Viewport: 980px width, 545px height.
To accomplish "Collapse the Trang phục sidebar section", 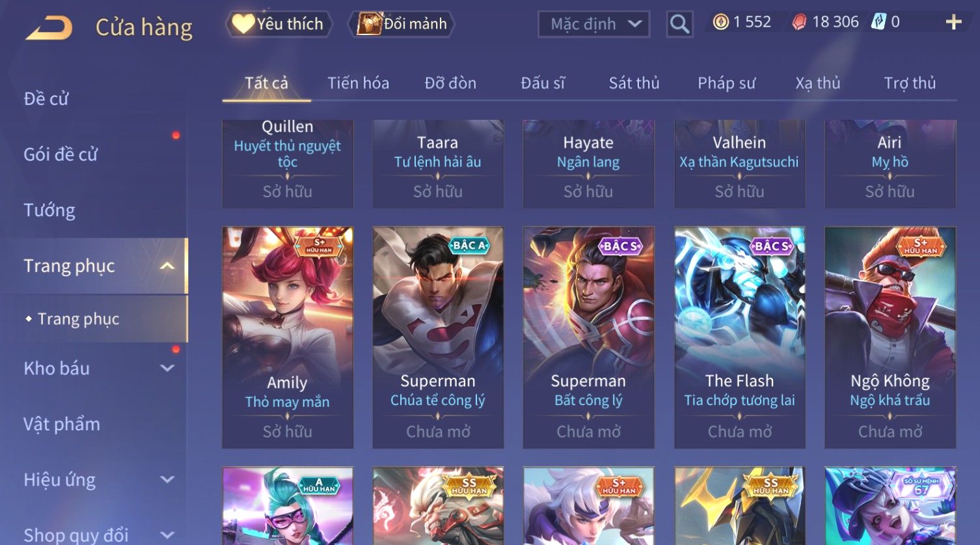I will coord(167,266).
